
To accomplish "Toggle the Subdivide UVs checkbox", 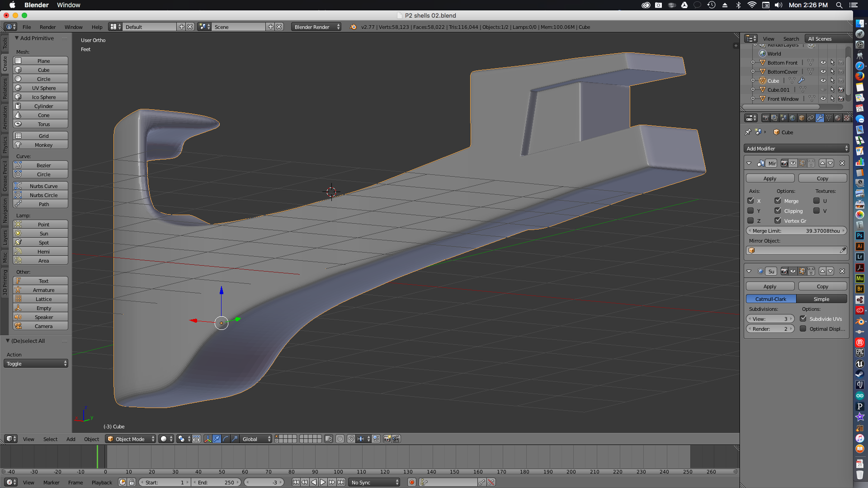I will click(x=803, y=319).
